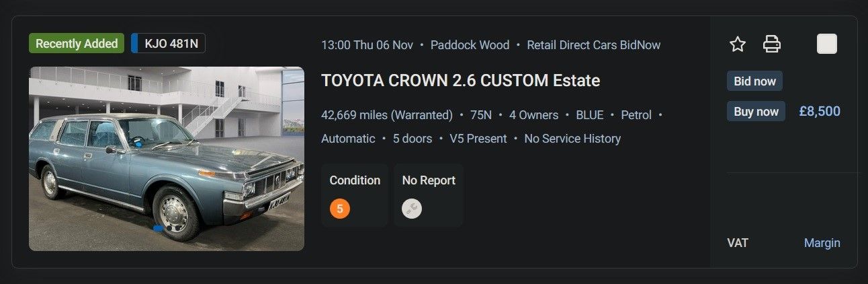Screen dimensions: 868x284
Task: Open the Toyota Crown vehicle photo
Action: point(167,159)
